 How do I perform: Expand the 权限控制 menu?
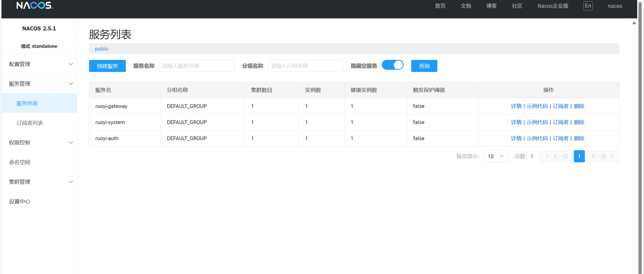click(39, 143)
